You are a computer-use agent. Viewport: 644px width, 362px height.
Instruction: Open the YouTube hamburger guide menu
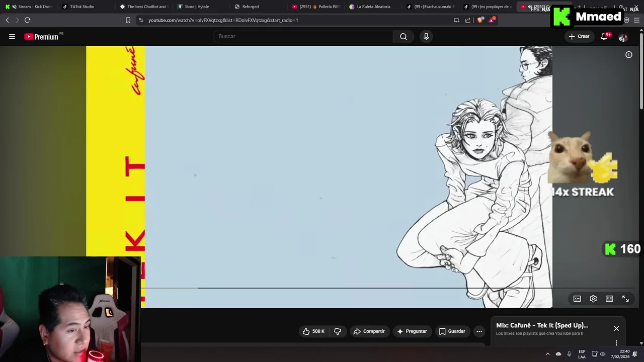coord(12,36)
